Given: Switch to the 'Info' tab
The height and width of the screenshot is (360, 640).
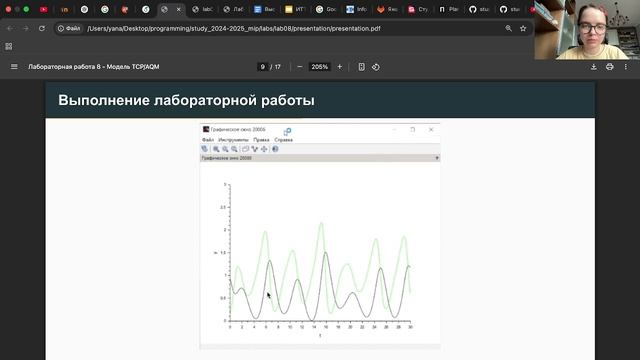Looking at the screenshot, I should pyautogui.click(x=356, y=9).
